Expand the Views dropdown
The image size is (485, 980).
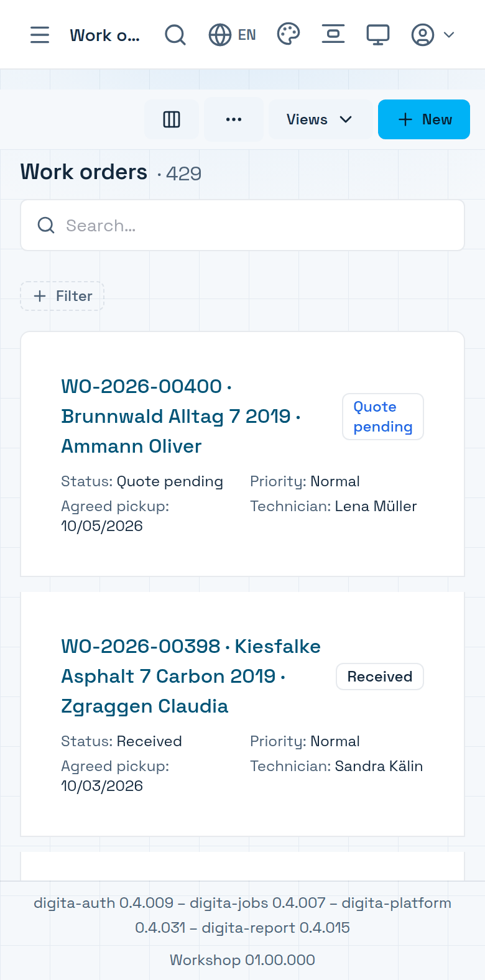(320, 119)
